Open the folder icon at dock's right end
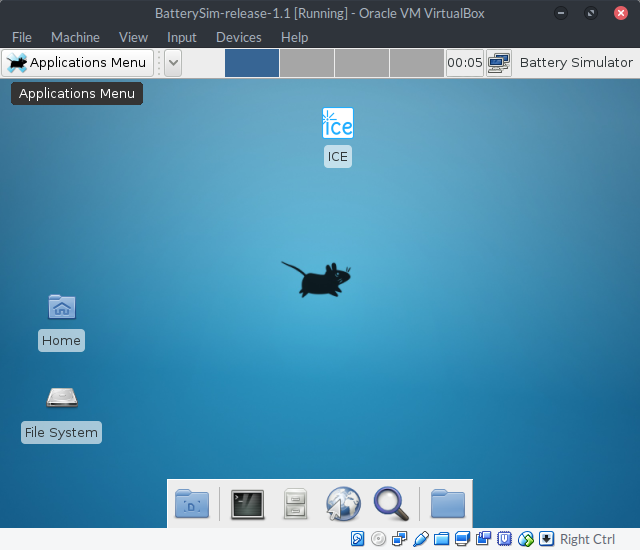This screenshot has height=550, width=640. [448, 503]
